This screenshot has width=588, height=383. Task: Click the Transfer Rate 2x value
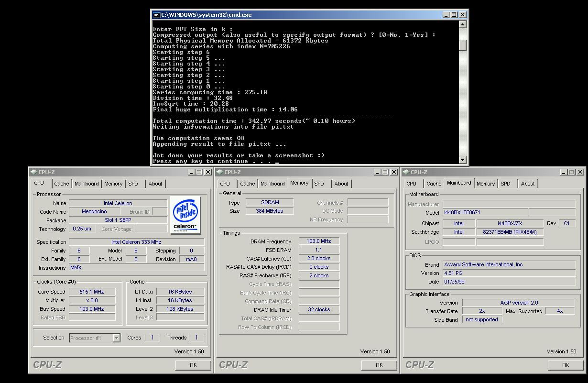(x=482, y=311)
